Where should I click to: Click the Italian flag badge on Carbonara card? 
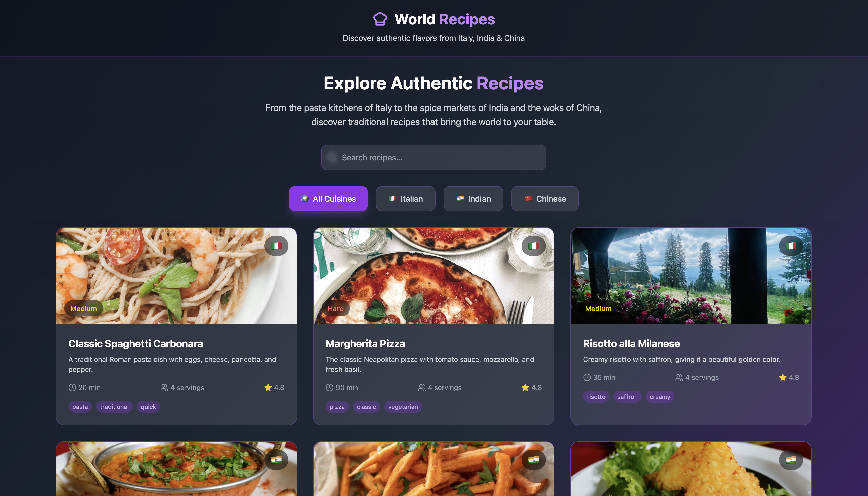(x=276, y=246)
